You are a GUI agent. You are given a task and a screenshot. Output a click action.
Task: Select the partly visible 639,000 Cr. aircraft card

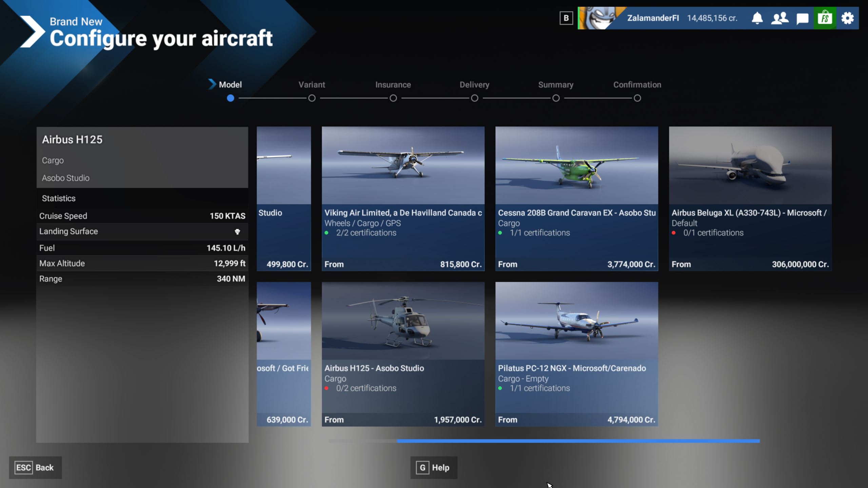pos(284,354)
